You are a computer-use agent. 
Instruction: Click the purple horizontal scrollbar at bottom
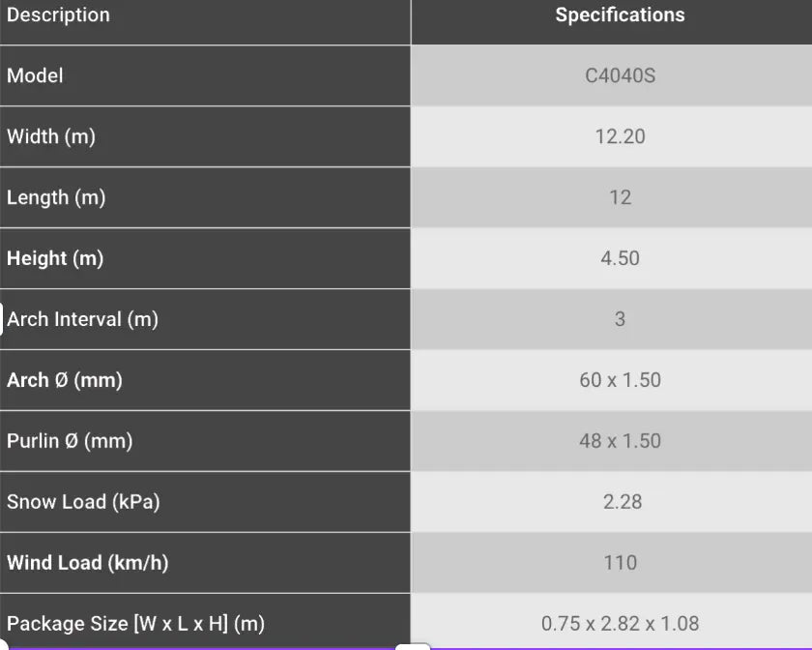coord(406,648)
